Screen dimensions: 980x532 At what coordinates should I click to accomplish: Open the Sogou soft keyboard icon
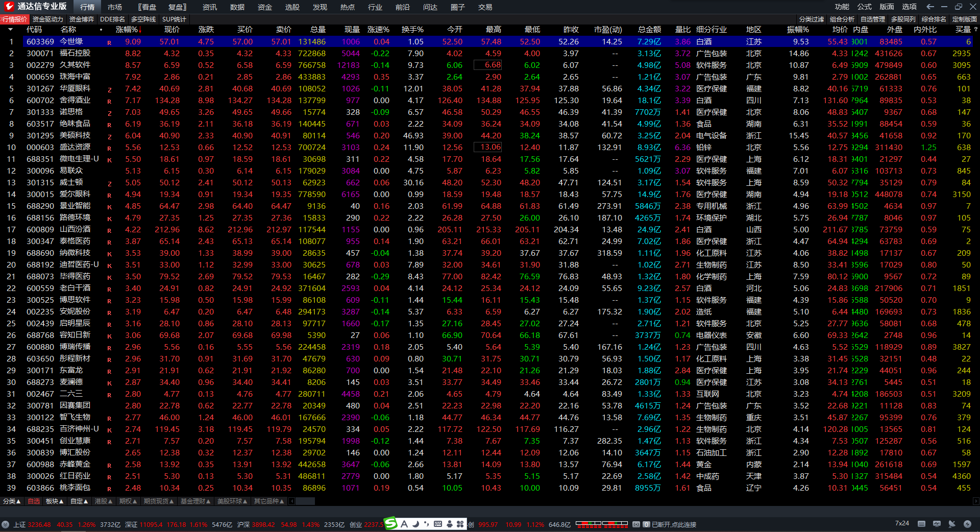pos(438,524)
